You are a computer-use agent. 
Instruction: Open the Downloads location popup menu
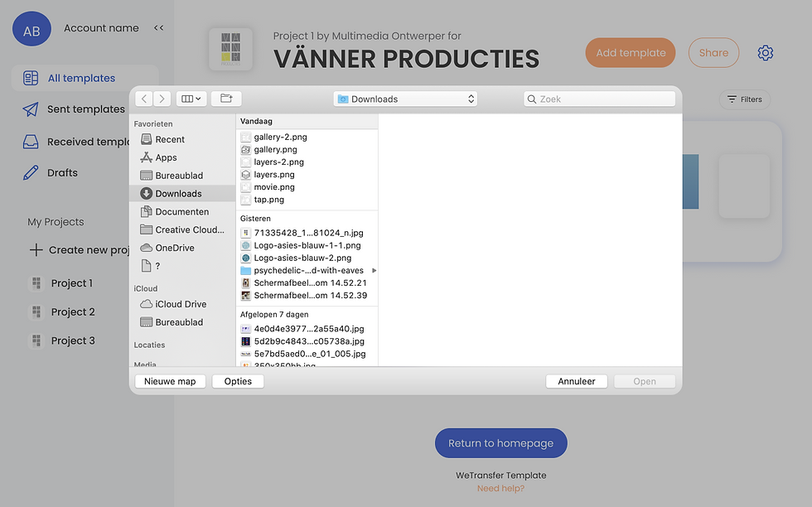pyautogui.click(x=405, y=99)
